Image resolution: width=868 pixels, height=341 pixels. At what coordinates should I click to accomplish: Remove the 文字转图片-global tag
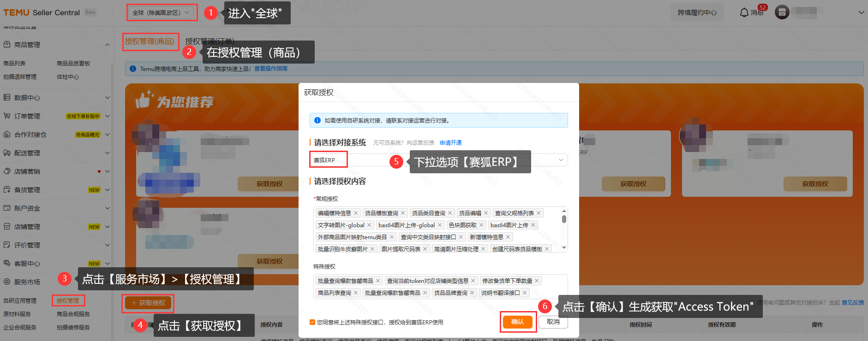(x=369, y=225)
